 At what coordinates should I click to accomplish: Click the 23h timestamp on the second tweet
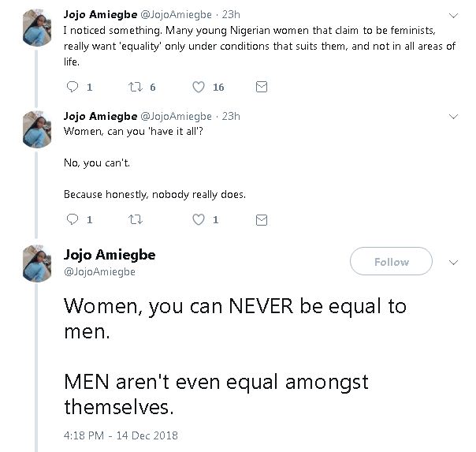[231, 116]
